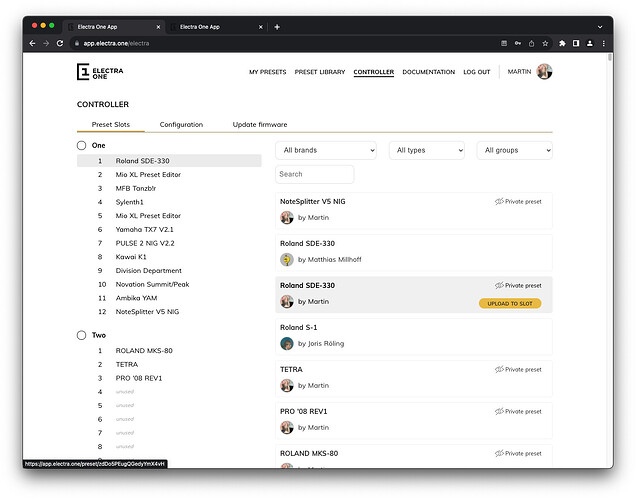
Task: Click the Electra One logo
Action: point(100,72)
